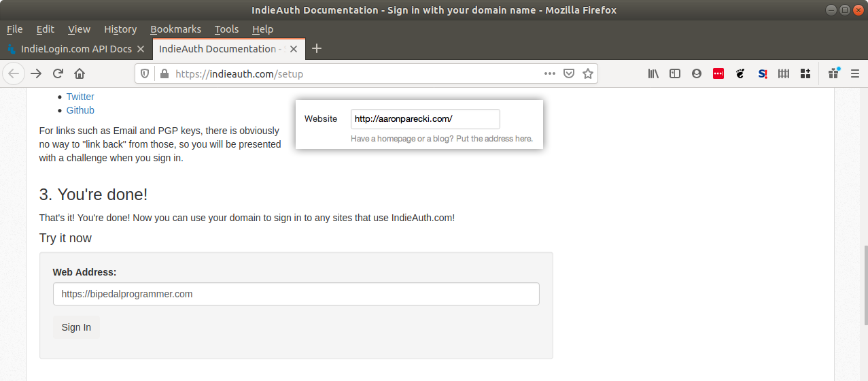
Task: Open Firefox hamburger application menu
Action: click(x=855, y=73)
